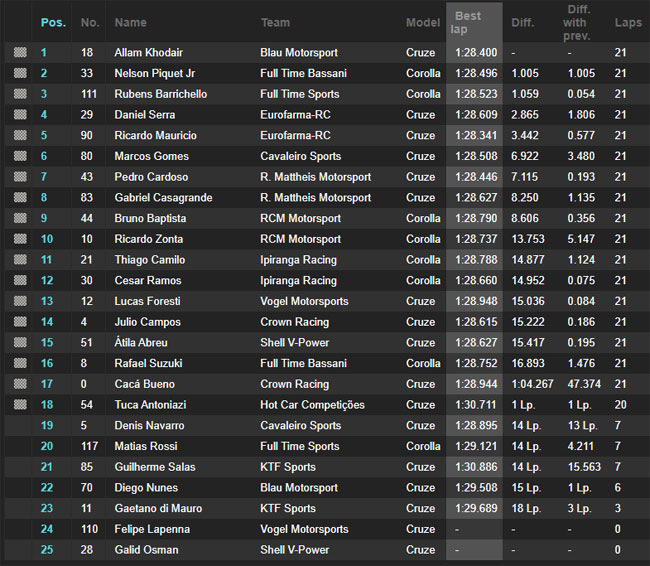The image size is (650, 566).
Task: Select driver name Diego Nunes
Action: (x=146, y=487)
